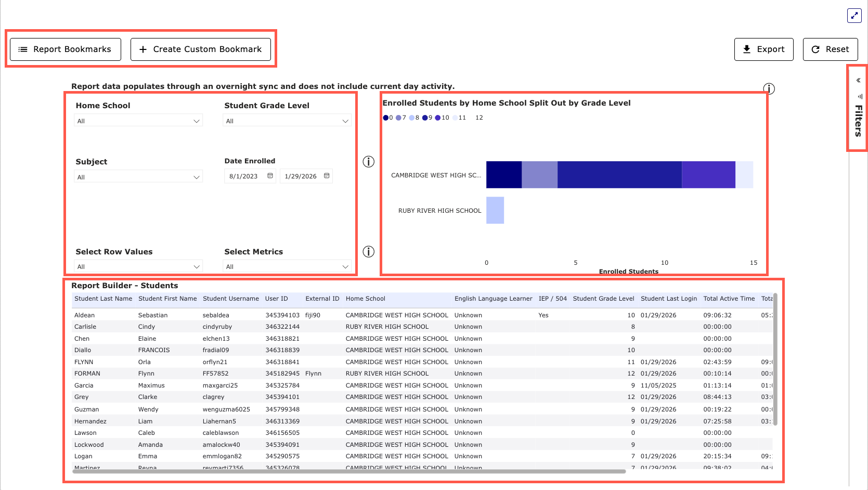The width and height of the screenshot is (868, 490).
Task: Click the info icon beside Date Enrolled
Action: 368,162
